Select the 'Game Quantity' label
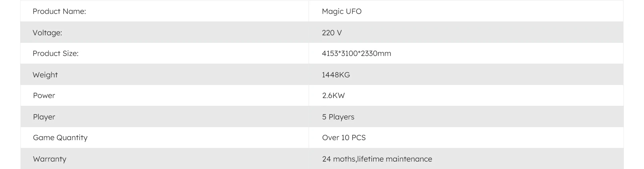The width and height of the screenshot is (644, 169). (x=60, y=138)
